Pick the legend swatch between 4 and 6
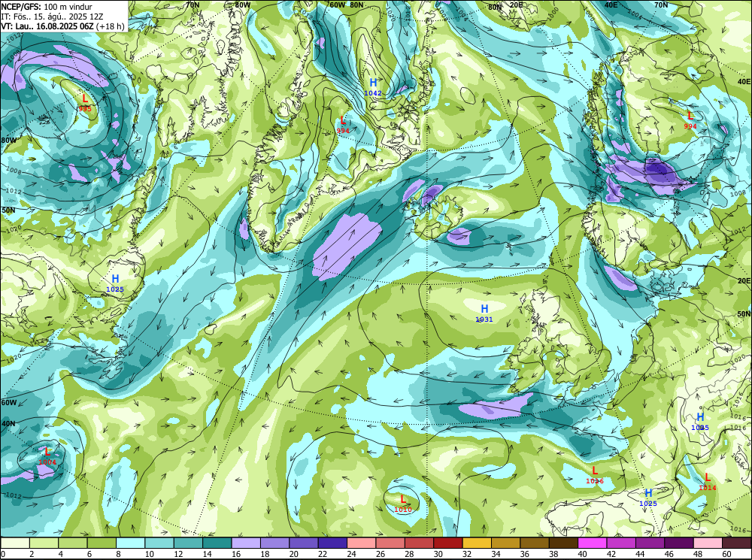 pyautogui.click(x=73, y=543)
